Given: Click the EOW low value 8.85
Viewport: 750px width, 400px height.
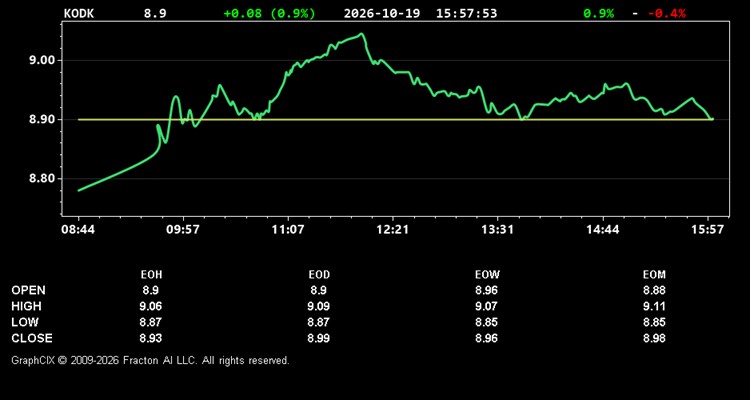Looking at the screenshot, I should pos(487,322).
